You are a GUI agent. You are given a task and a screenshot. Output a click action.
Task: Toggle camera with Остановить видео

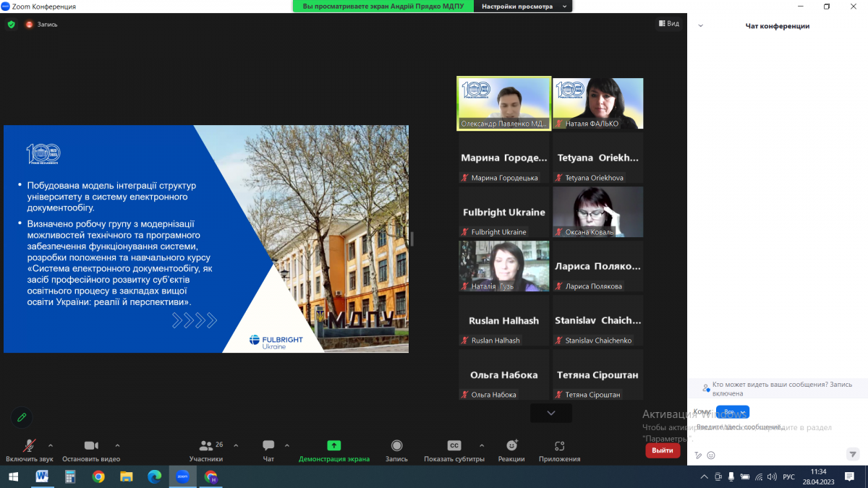tap(91, 446)
